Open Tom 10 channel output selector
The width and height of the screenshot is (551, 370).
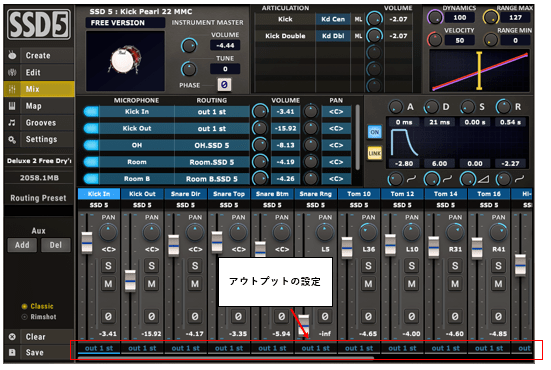[x=359, y=348]
